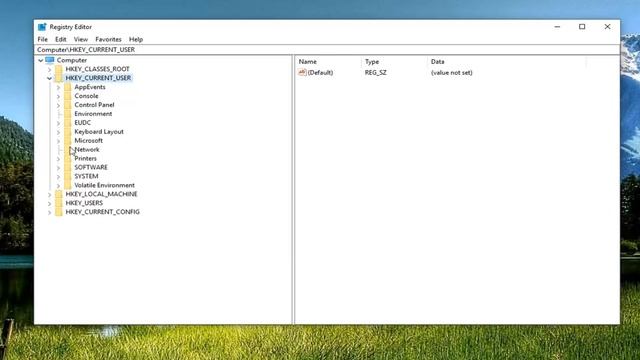Select the Environment key label
This screenshot has height=360, width=640.
coord(93,114)
